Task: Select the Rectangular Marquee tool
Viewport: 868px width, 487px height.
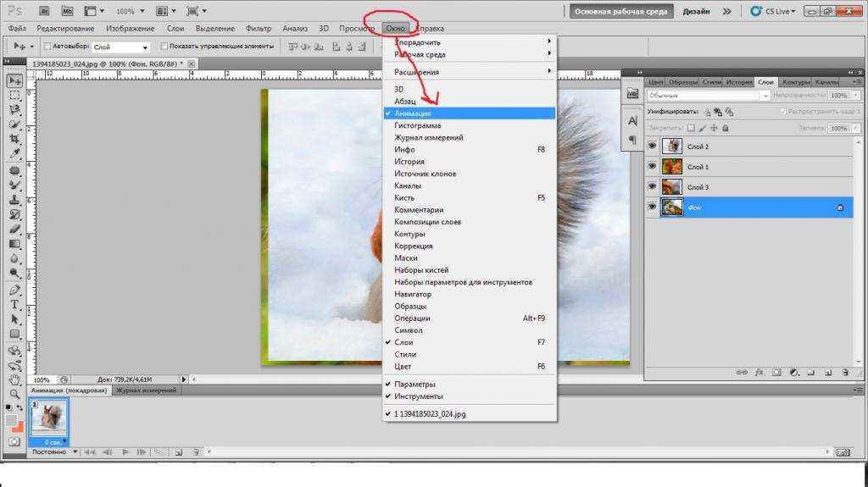Action: click(x=15, y=95)
